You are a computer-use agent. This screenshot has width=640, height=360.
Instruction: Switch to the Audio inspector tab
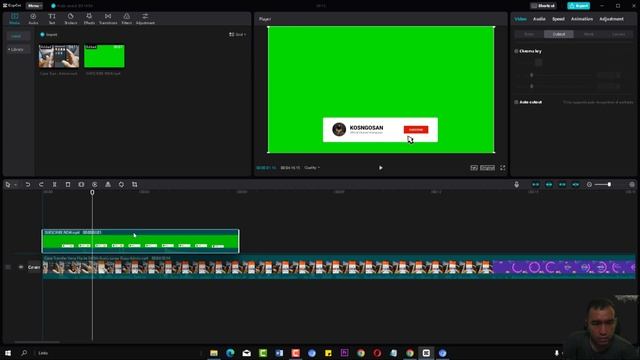[539, 19]
